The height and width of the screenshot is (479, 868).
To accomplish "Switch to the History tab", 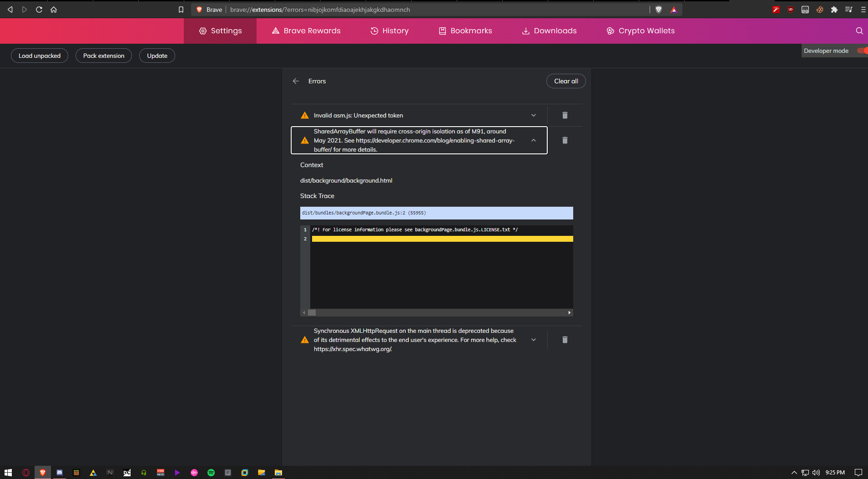I will (389, 31).
